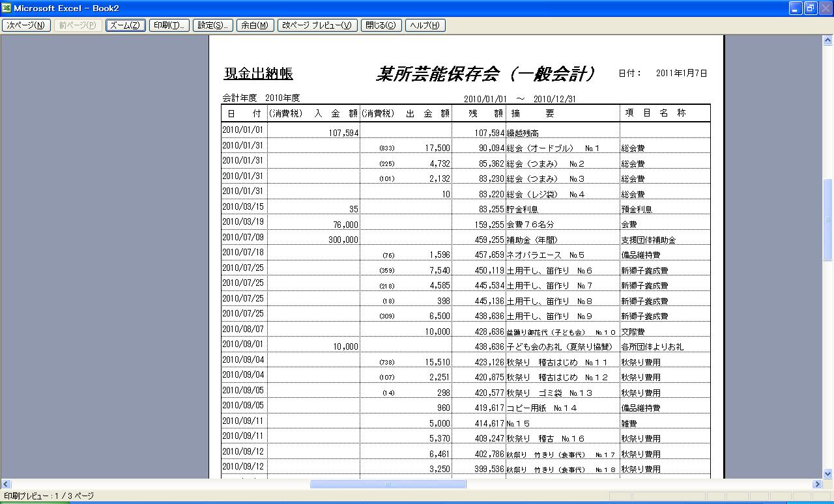Click the ネオパラエース No.5 entry
The image size is (834, 504).
pos(545,255)
